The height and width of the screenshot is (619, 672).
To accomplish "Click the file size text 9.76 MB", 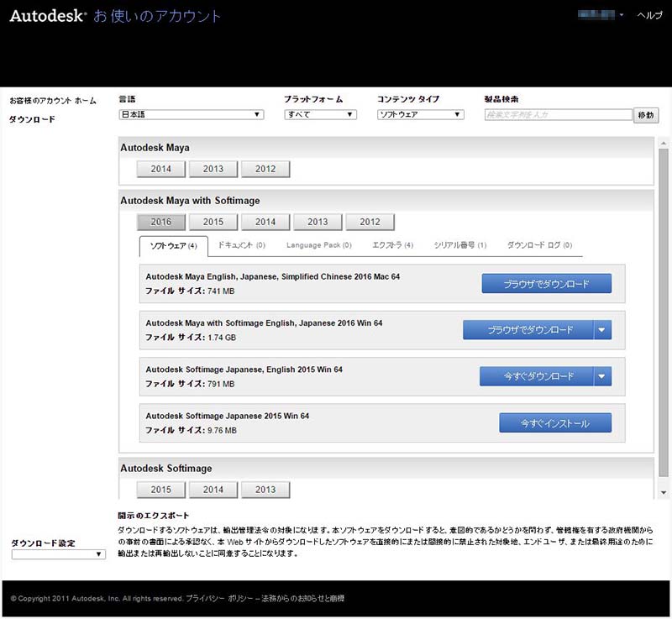I will point(222,430).
